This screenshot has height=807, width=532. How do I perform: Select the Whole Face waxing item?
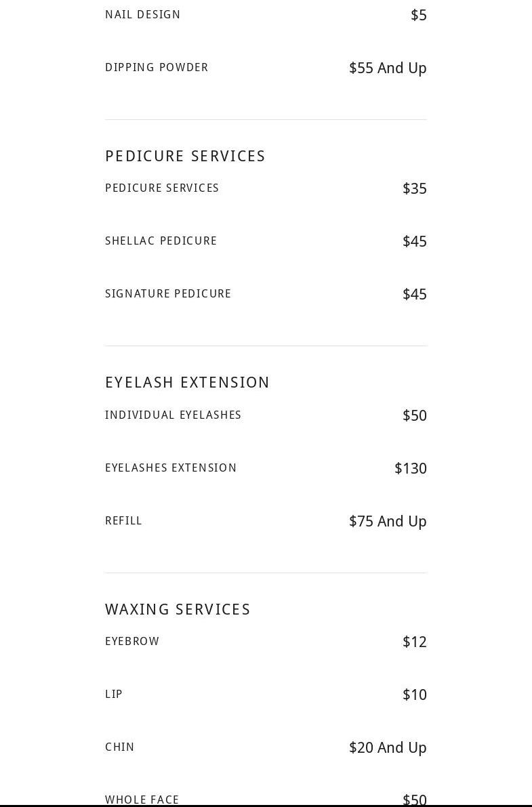point(142,800)
